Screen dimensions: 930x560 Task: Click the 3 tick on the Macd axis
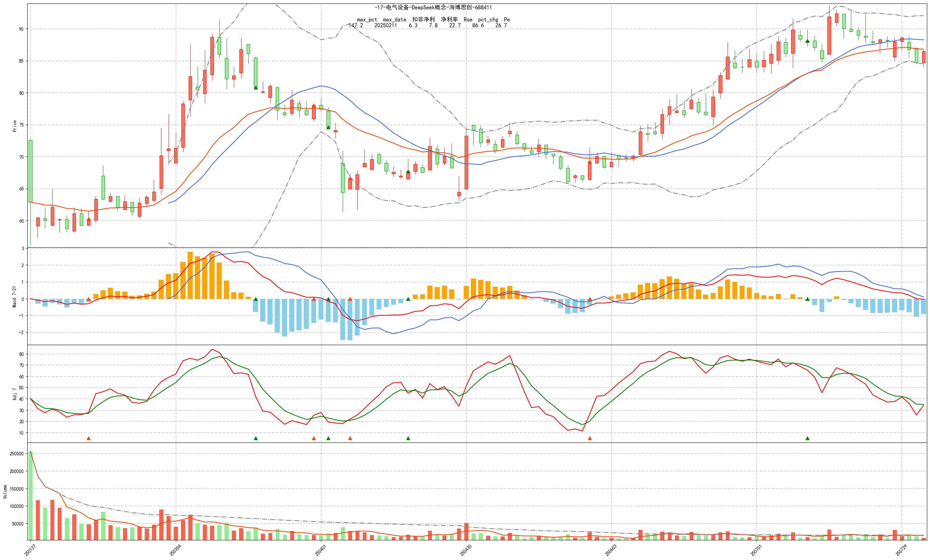point(23,249)
